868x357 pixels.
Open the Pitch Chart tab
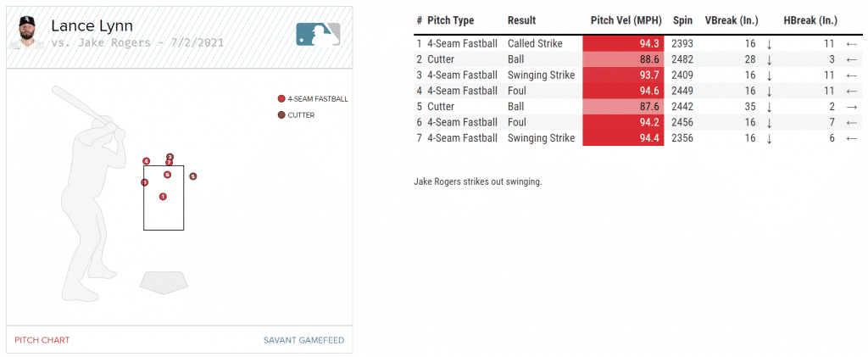42,340
